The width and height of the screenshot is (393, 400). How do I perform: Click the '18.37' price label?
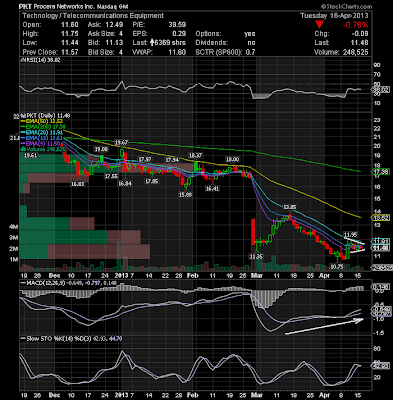click(196, 155)
